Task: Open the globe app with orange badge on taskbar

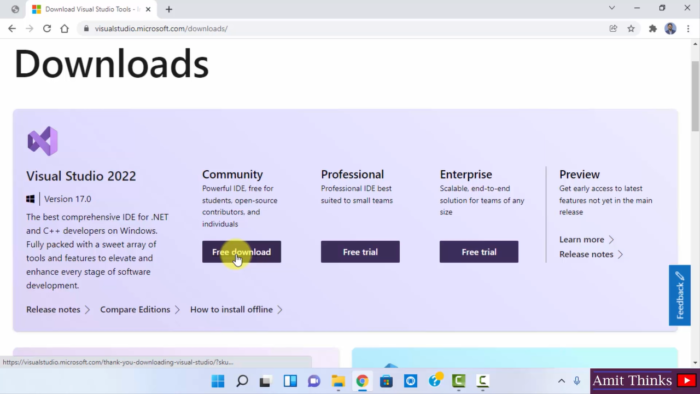Action: 435,380
